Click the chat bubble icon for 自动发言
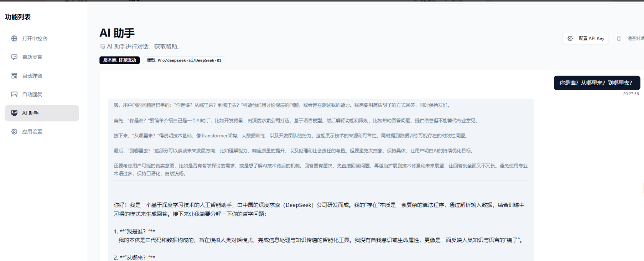Viewport: 644px width, 261px height. tap(14, 57)
